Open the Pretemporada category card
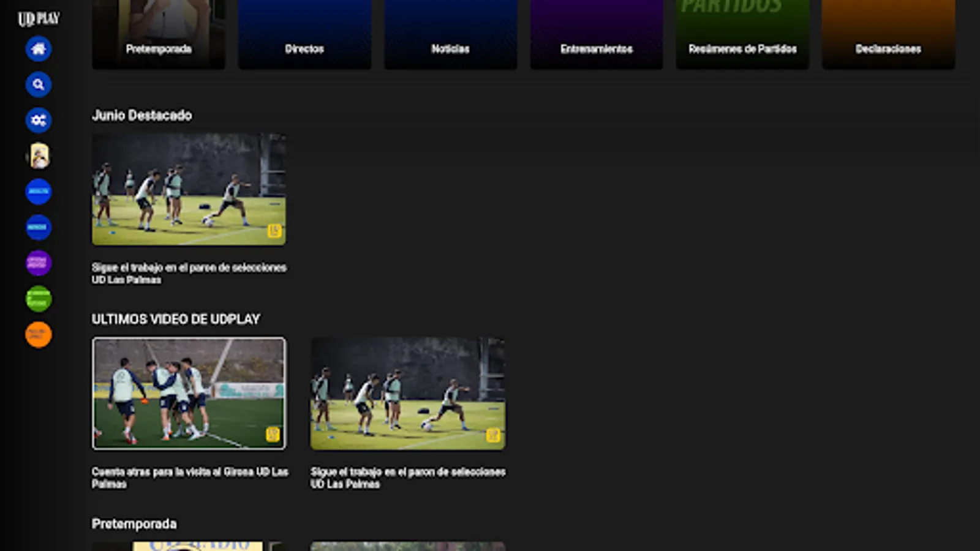This screenshot has width=980, height=551. tap(159, 34)
